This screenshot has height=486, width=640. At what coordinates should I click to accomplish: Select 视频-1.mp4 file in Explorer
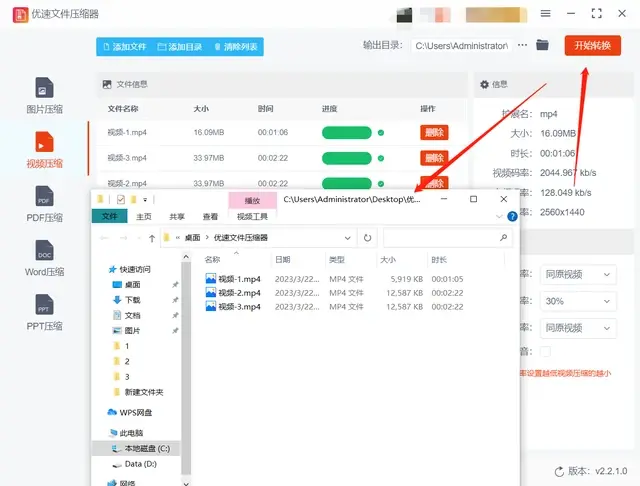[x=239, y=279]
